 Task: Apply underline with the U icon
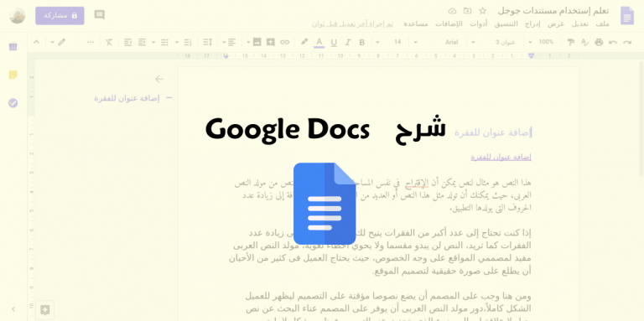(334, 42)
